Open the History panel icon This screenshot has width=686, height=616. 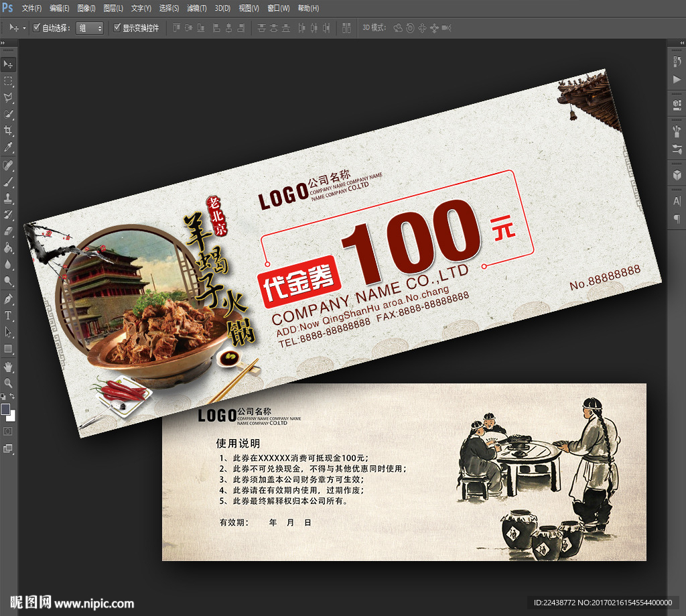point(677,62)
